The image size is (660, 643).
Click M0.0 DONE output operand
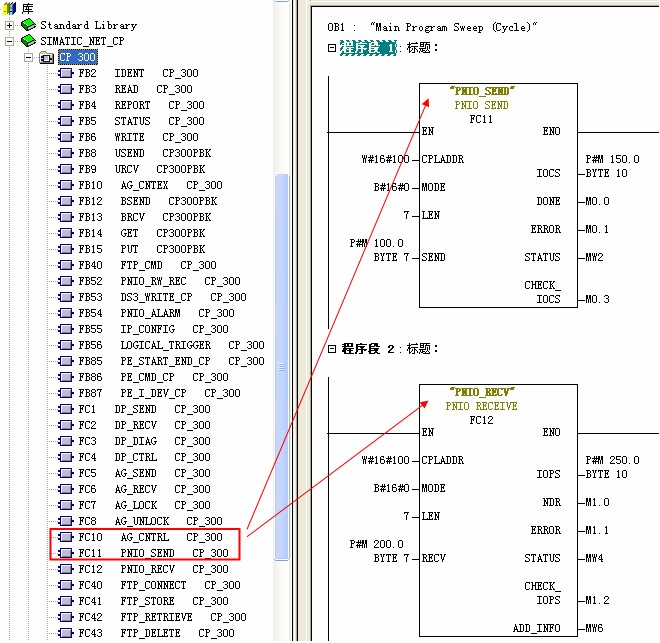click(597, 201)
